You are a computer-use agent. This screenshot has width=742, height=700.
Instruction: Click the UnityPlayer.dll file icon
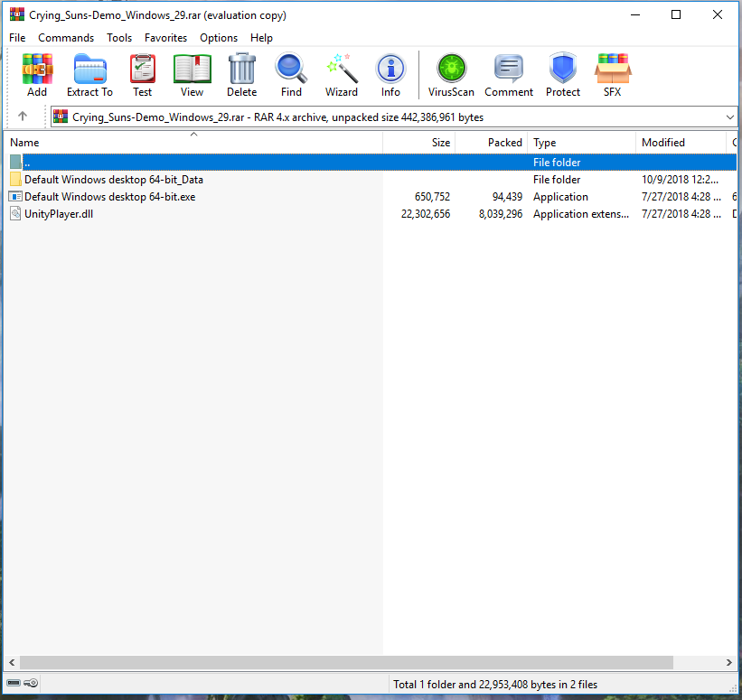(15, 214)
